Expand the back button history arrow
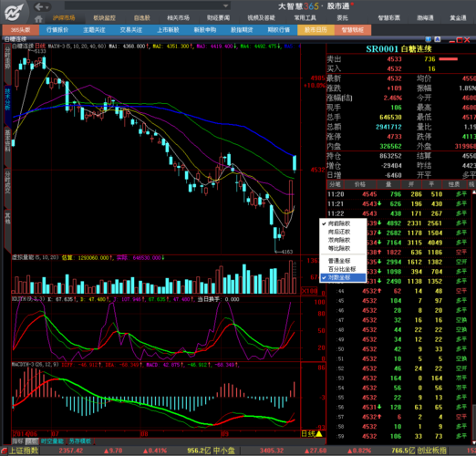 coord(47,6)
